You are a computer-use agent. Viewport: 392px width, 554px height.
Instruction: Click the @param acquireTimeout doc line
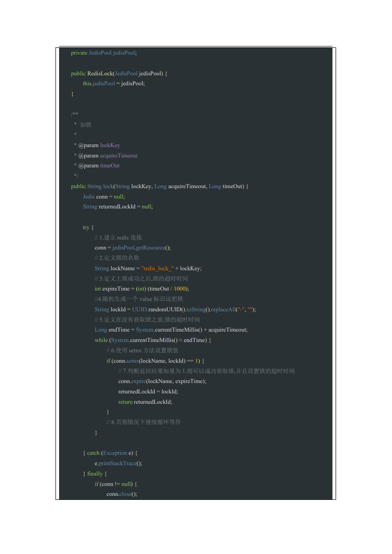click(106, 156)
